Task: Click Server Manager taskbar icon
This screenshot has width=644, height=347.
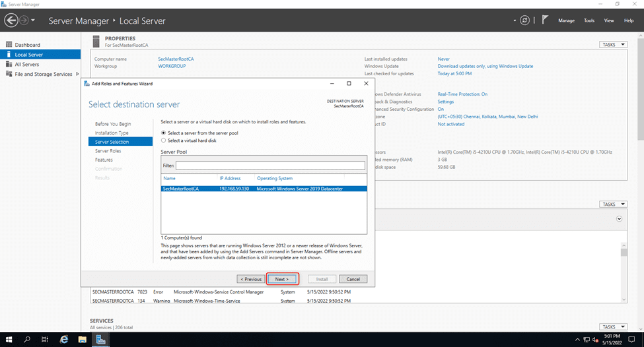Action: coord(100,339)
